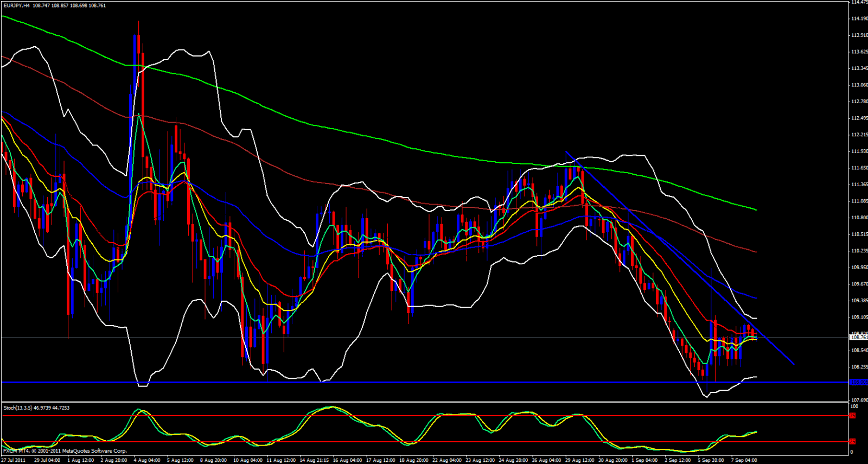Select the red 75 stochastic level tag
The image size is (868, 464).
click(852, 416)
